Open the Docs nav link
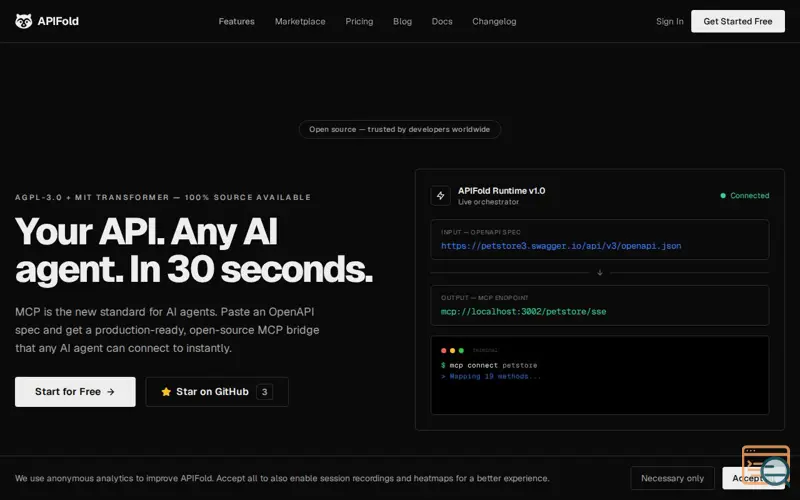This screenshot has height=500, width=800. coord(442,21)
